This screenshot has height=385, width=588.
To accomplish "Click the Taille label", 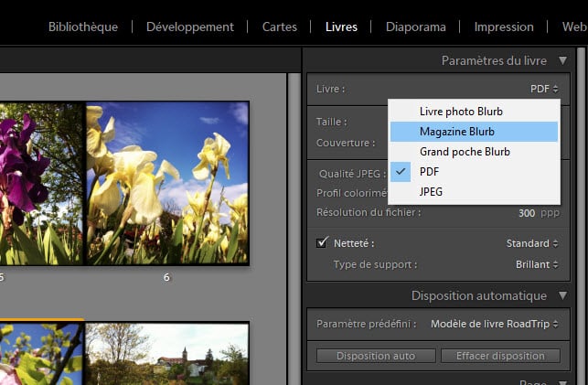I will click(332, 122).
